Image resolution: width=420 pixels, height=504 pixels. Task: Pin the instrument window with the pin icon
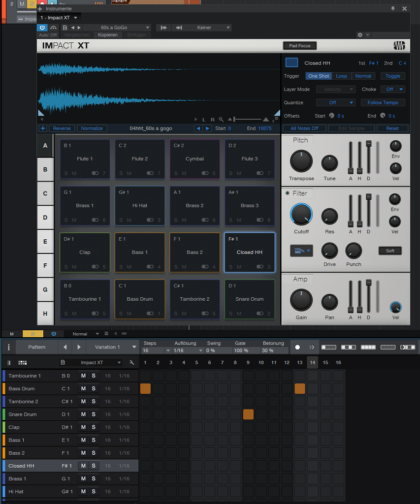click(393, 9)
